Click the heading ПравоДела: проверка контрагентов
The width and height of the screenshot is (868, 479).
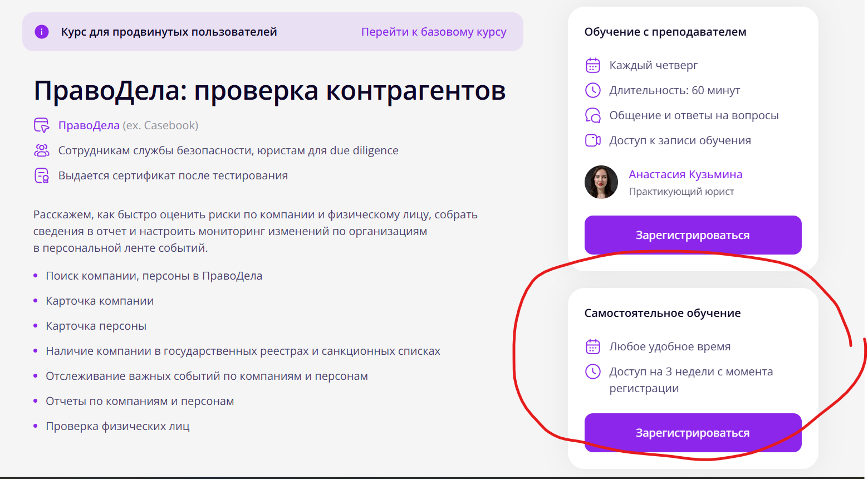click(x=269, y=90)
